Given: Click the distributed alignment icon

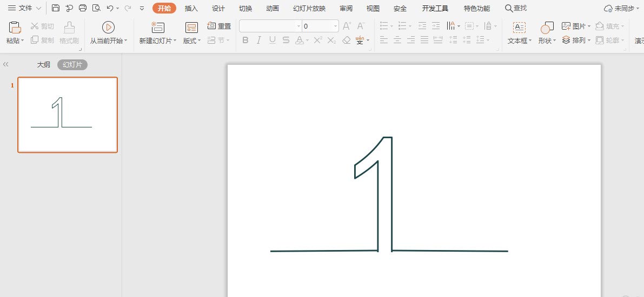Looking at the screenshot, I should coord(438,40).
